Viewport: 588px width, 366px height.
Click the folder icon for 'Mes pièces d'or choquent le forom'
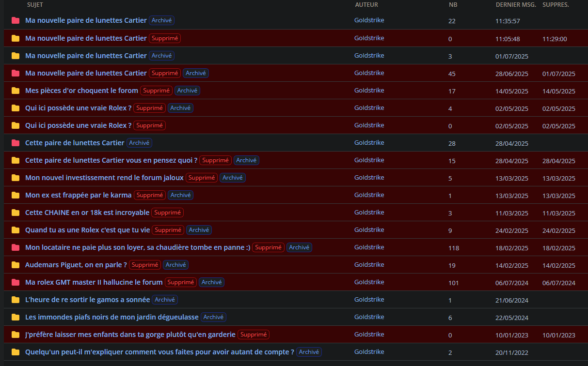pyautogui.click(x=16, y=91)
